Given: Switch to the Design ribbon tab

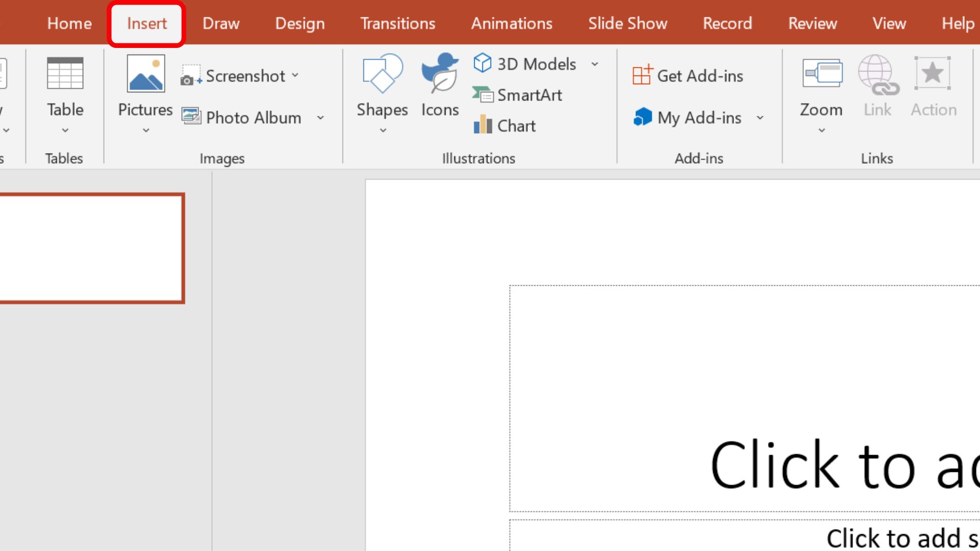Looking at the screenshot, I should point(300,23).
